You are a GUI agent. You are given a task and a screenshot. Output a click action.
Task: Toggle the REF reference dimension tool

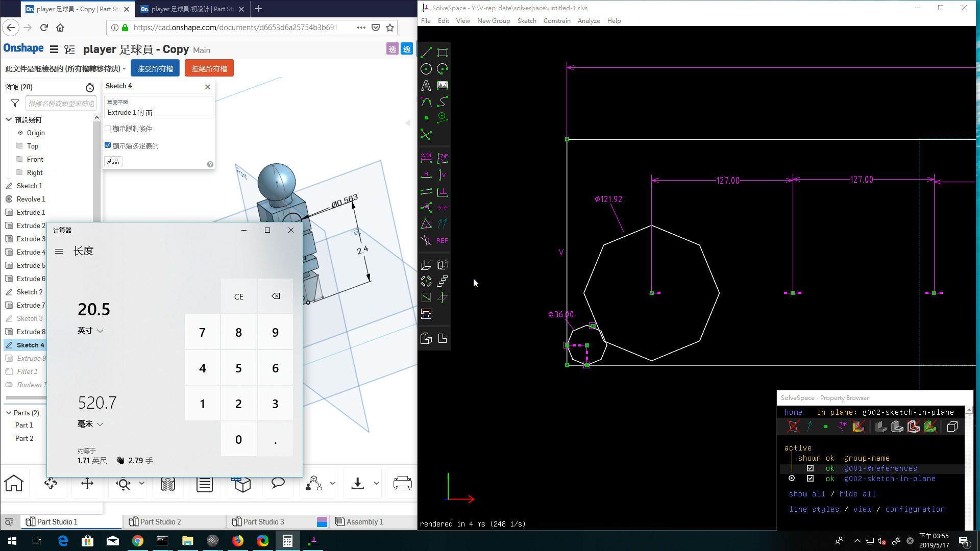[x=442, y=240]
